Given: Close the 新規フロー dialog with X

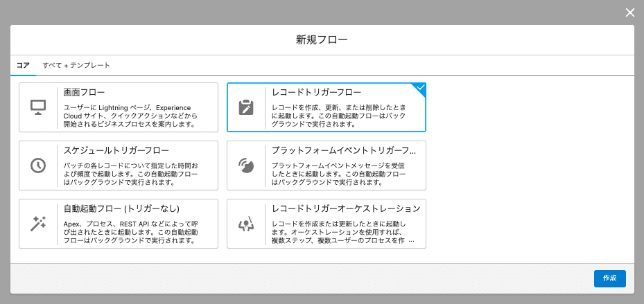Looking at the screenshot, I should pos(629,12).
